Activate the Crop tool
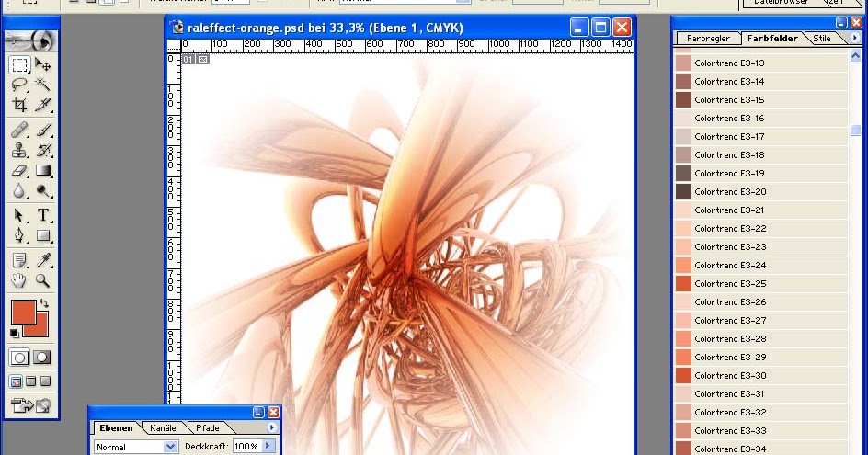 pyautogui.click(x=19, y=105)
